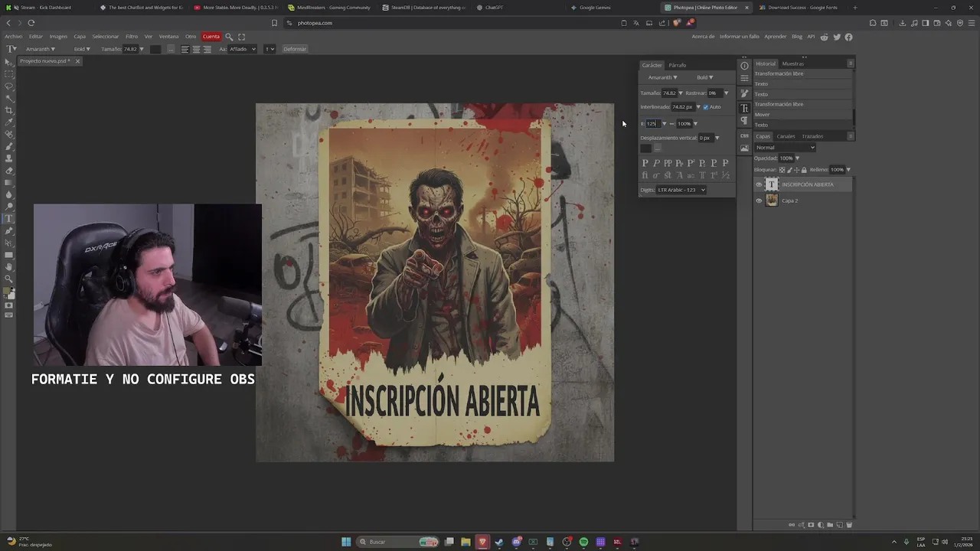Select the Blur tool
Screen dimensions: 980x551
(x=9, y=194)
